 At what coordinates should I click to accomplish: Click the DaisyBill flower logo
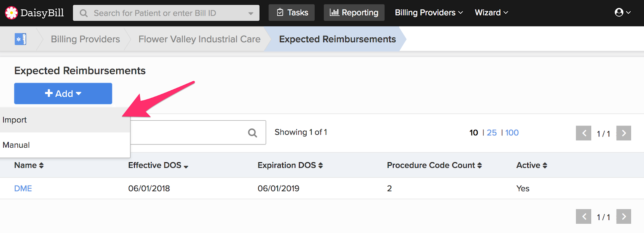tap(11, 13)
